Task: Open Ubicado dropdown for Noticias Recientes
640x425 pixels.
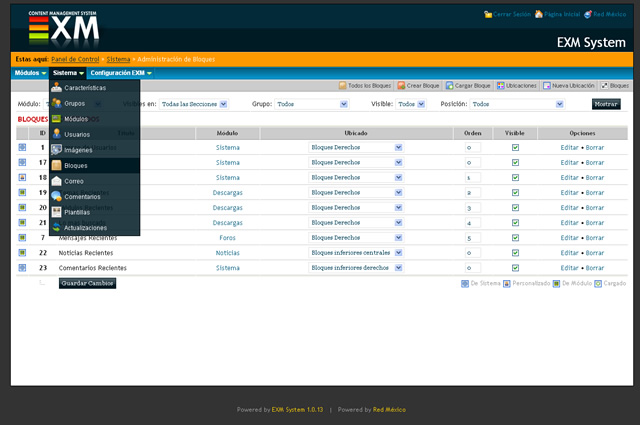Action: [x=356, y=253]
